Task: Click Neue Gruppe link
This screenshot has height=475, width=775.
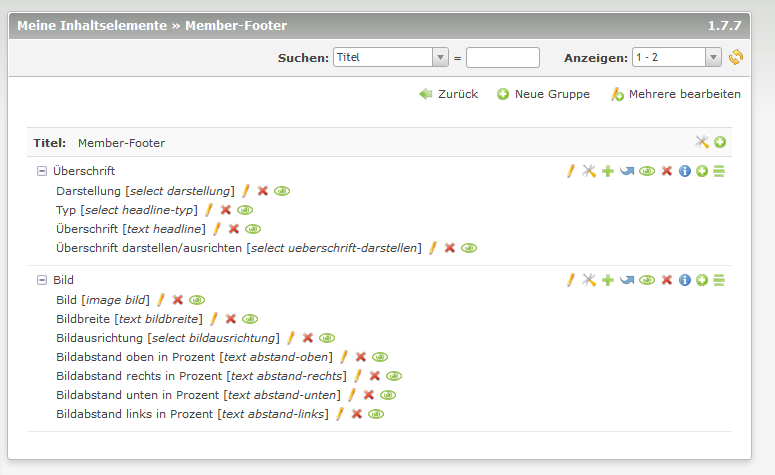Action: [x=544, y=94]
